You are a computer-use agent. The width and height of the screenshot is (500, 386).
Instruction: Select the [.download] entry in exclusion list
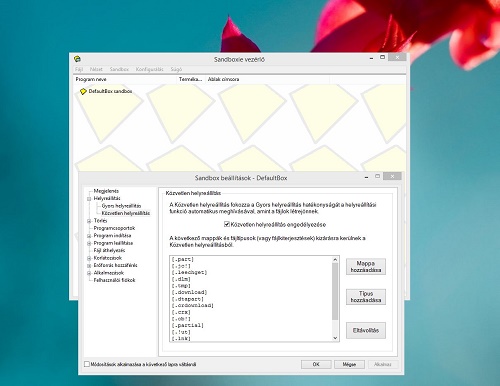[x=189, y=292]
